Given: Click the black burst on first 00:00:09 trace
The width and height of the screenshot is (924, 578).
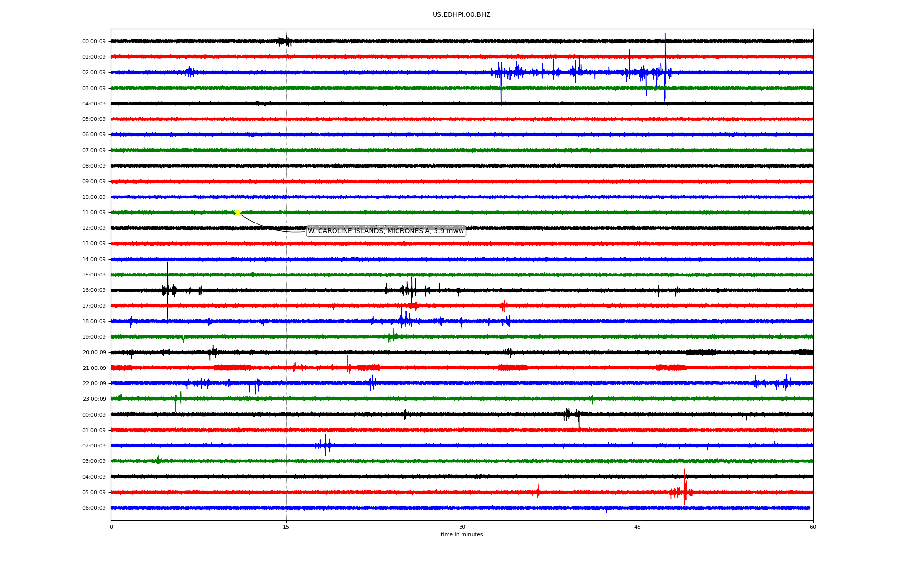Looking at the screenshot, I should pos(284,41).
